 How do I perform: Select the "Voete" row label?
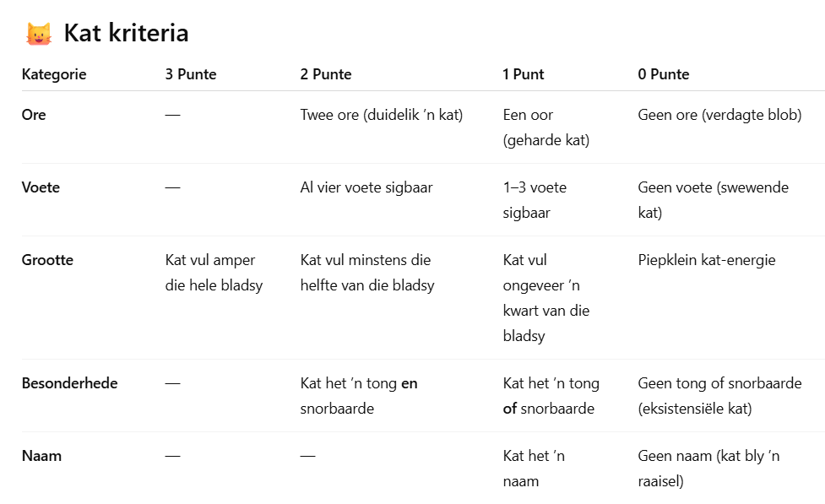click(39, 187)
